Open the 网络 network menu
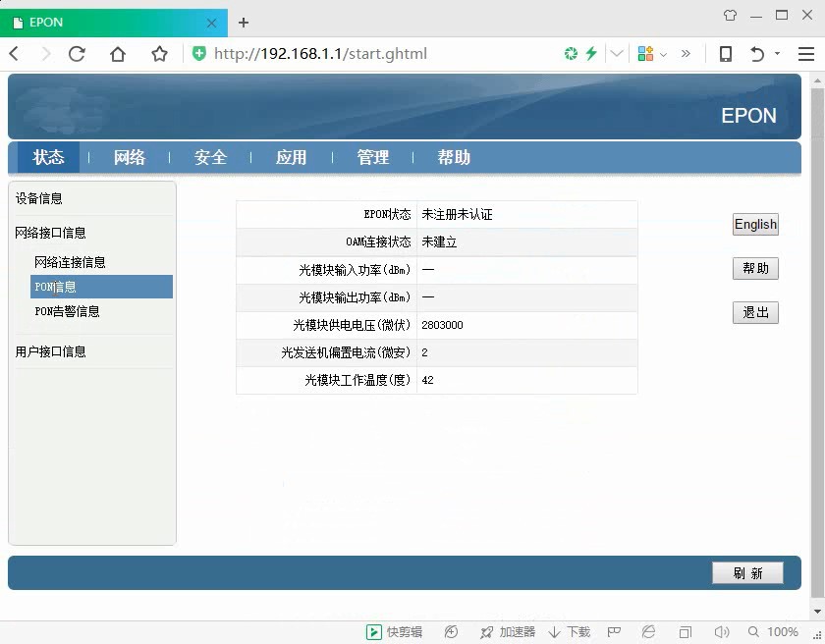The width and height of the screenshot is (825, 644). [x=130, y=157]
